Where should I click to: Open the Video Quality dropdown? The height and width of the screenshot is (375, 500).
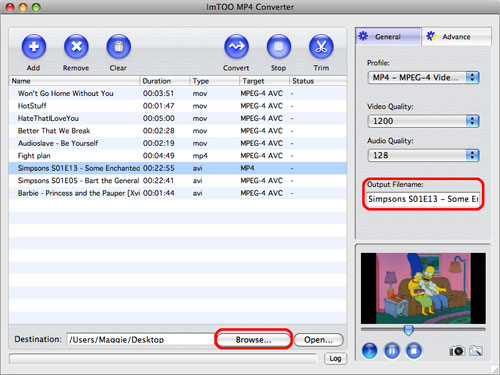(423, 121)
